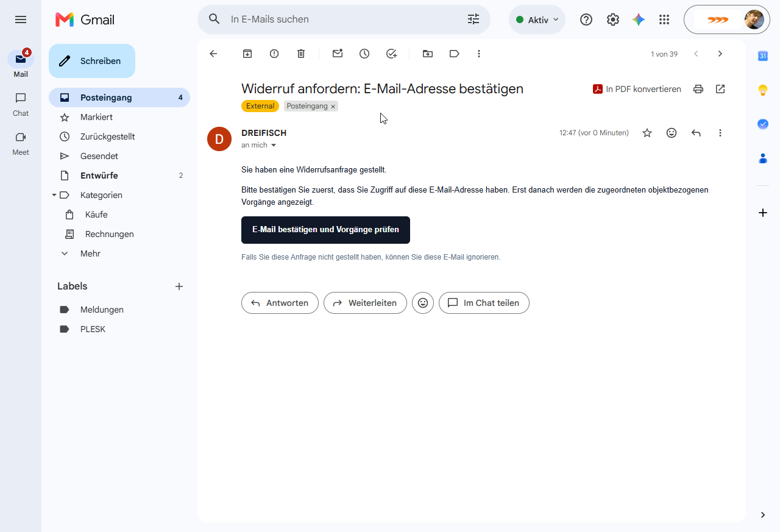
Task: Open Google Calendar side panel
Action: (x=763, y=56)
